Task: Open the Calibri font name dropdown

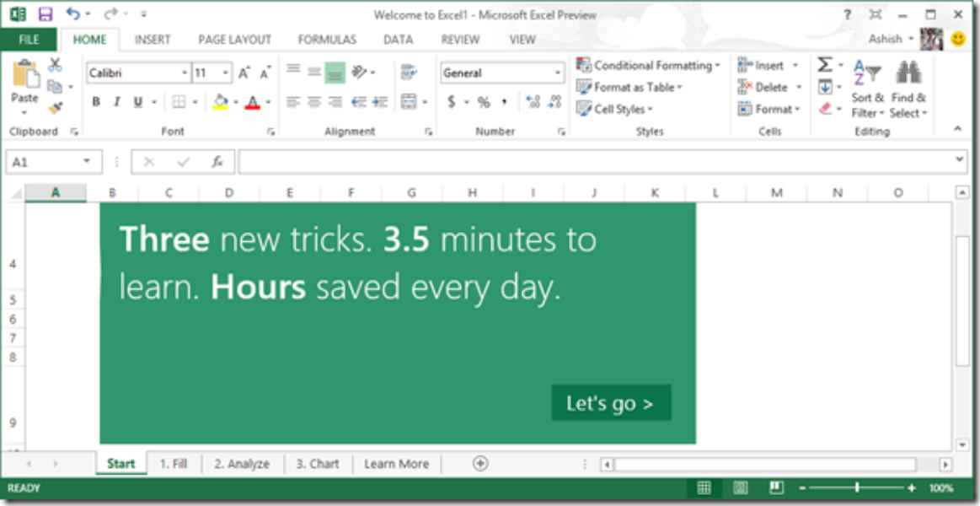Action: [185, 73]
